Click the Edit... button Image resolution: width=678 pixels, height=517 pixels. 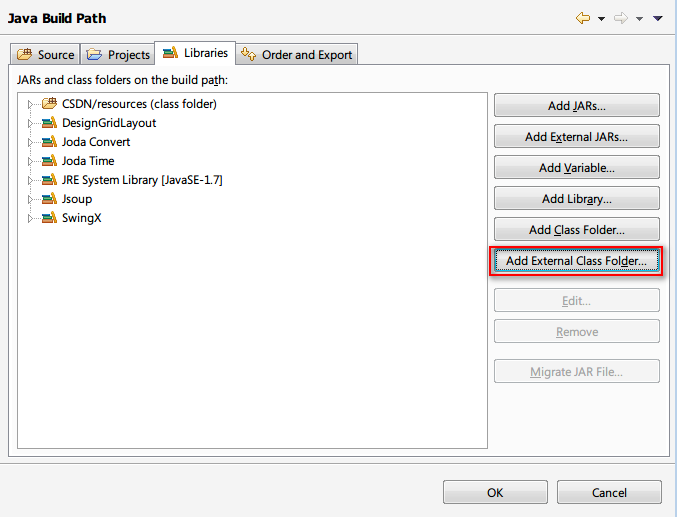tap(577, 300)
